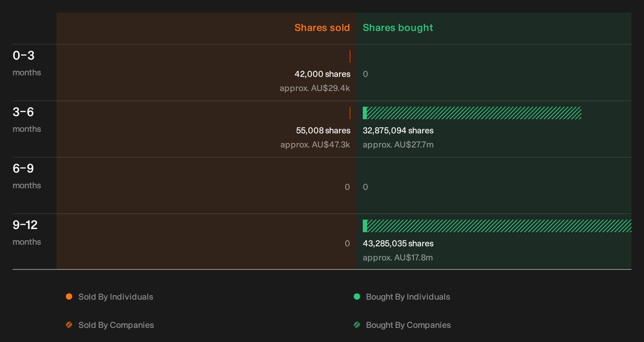
Task: Click the Shares sold column header
Action: [x=322, y=28]
